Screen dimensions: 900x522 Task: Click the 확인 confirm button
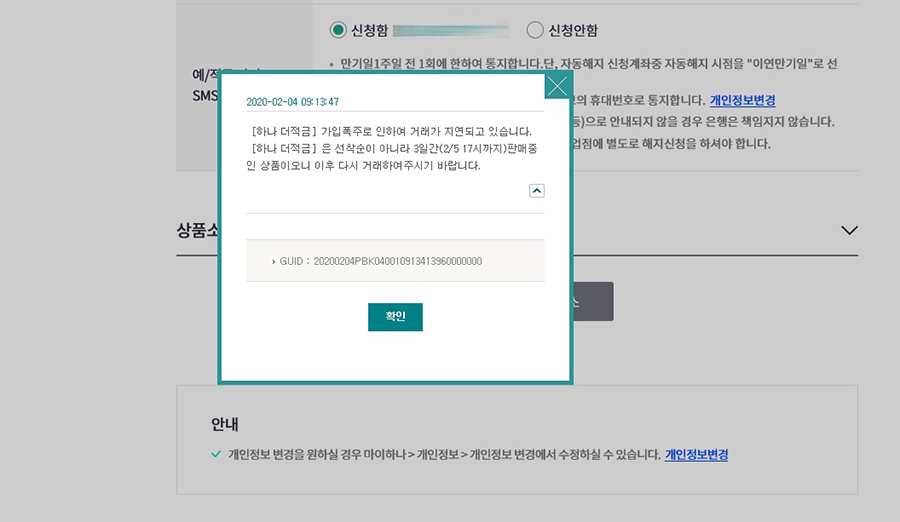point(395,317)
